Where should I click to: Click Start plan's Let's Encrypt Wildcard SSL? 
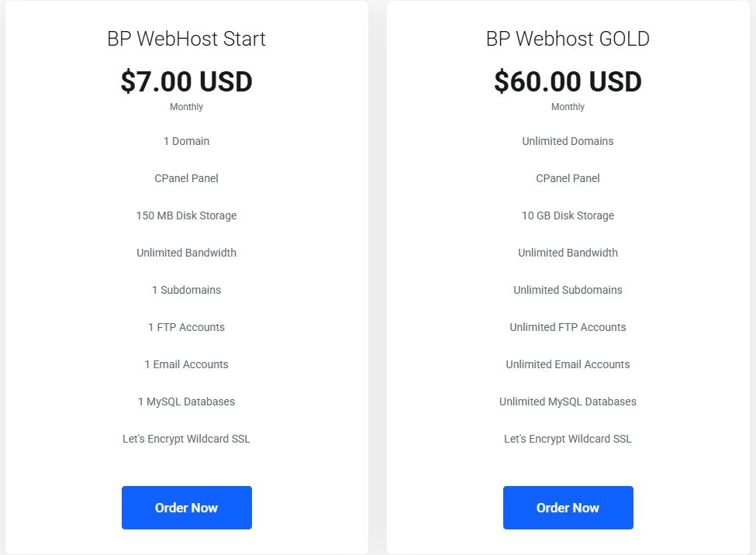[186, 439]
